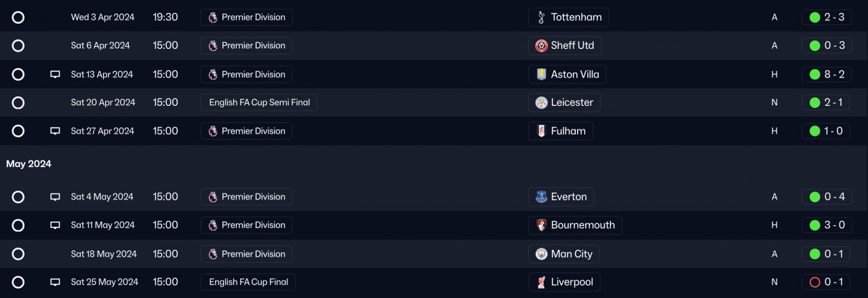This screenshot has width=868, height=298.
Task: Select the radio circle for Tottenham fixture
Action: pos(18,17)
